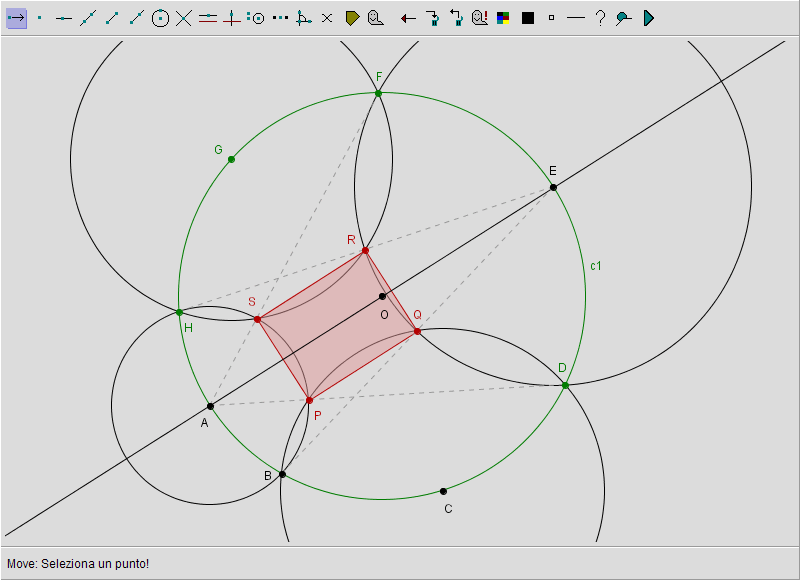Select point A on the line
The image size is (800, 580).
tap(210, 406)
